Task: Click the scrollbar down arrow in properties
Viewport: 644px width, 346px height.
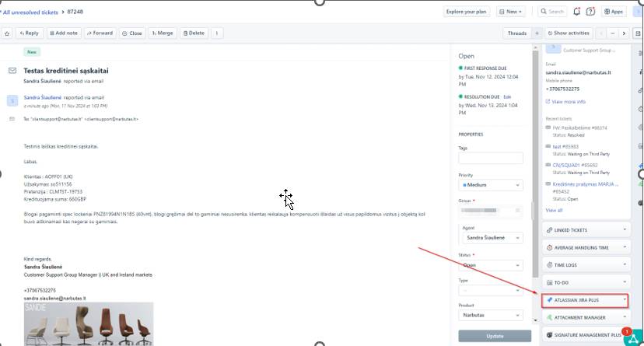Action: click(x=535, y=320)
